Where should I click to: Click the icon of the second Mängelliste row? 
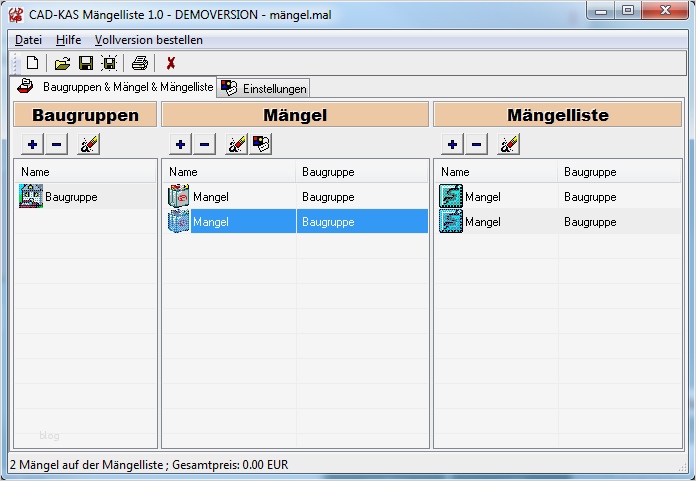pos(451,221)
